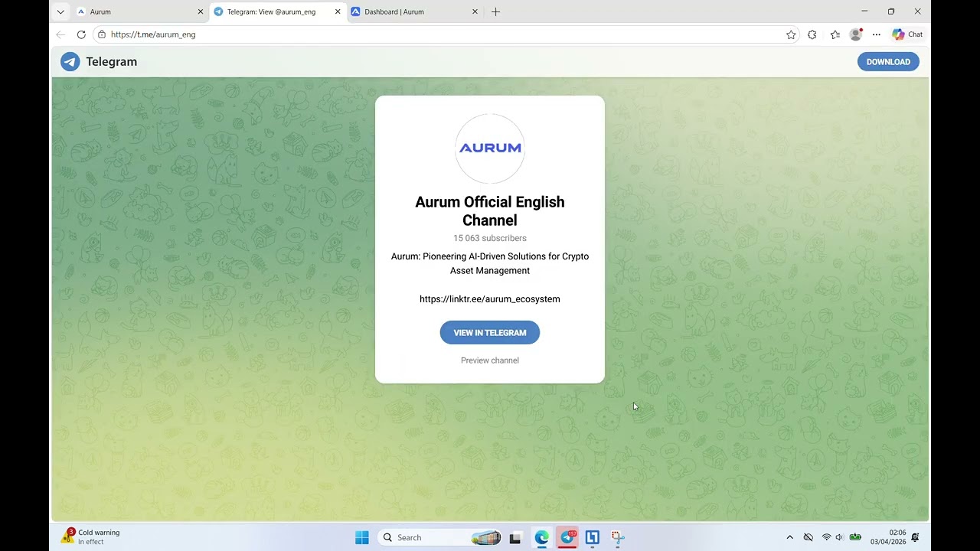This screenshot has height=551, width=980.
Task: Open Task View from the taskbar
Action: coord(515,538)
